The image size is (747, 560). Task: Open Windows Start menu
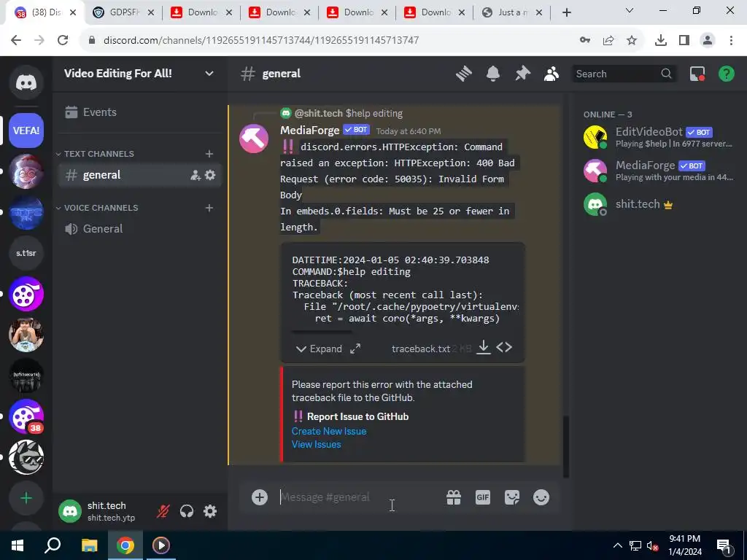click(18, 545)
